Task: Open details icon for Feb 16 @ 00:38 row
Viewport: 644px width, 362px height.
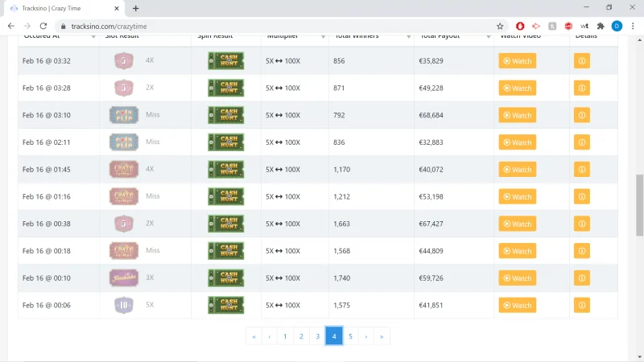Action: 581,224
